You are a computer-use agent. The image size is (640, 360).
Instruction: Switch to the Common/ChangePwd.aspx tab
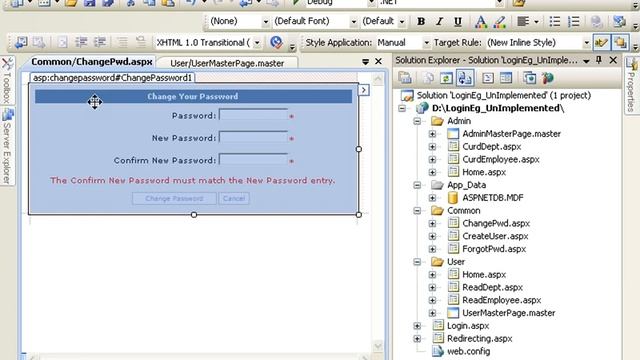point(91,62)
